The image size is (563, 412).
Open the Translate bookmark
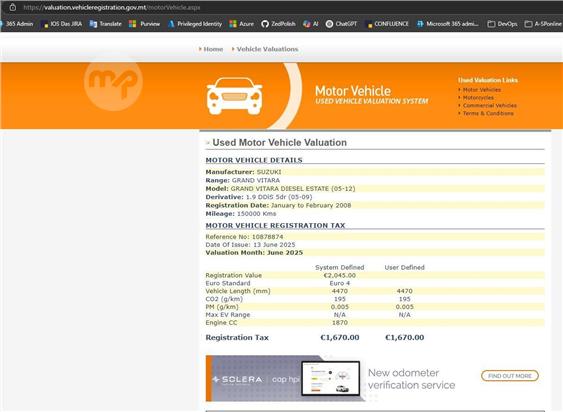106,24
